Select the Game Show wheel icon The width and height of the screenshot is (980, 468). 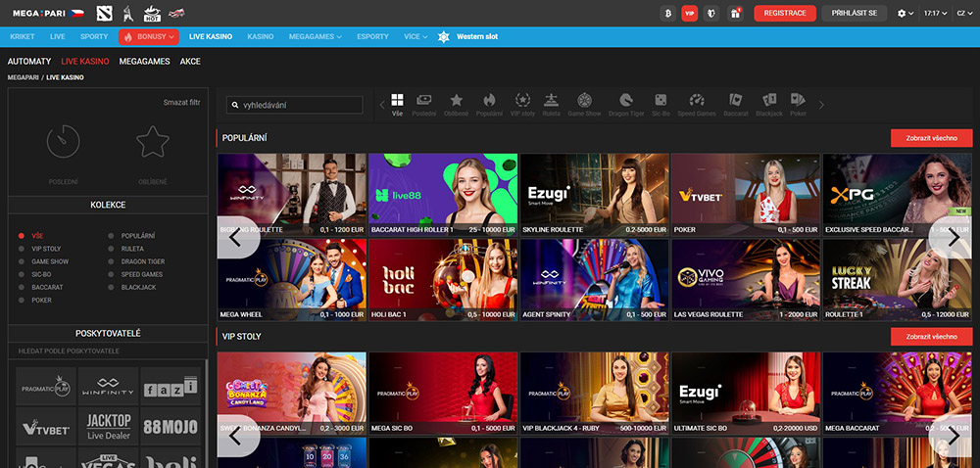(584, 100)
